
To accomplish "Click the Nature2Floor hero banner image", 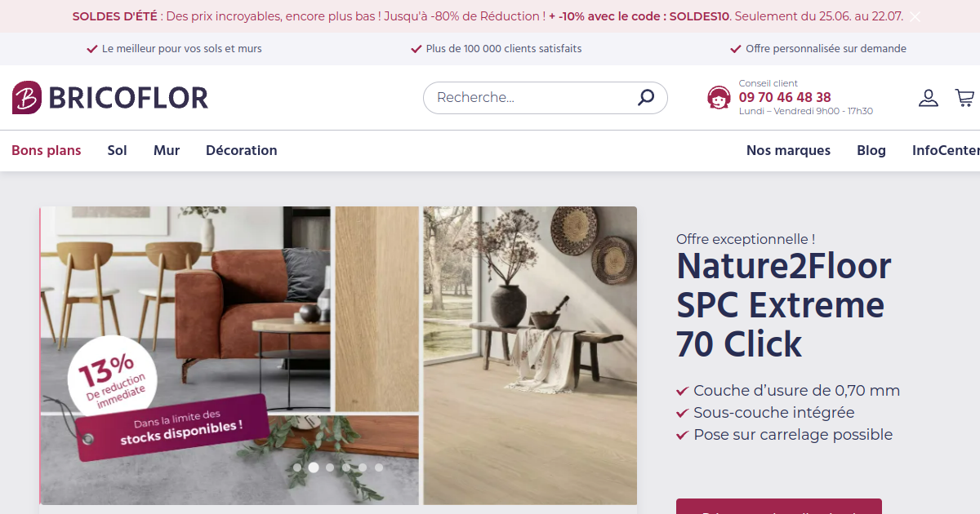I will click(338, 356).
